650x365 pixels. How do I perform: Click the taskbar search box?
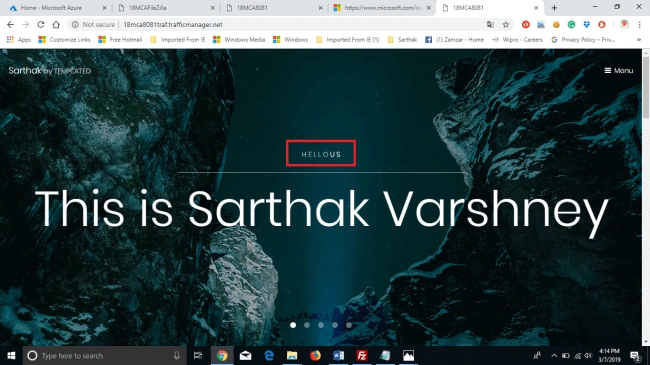pyautogui.click(x=104, y=355)
